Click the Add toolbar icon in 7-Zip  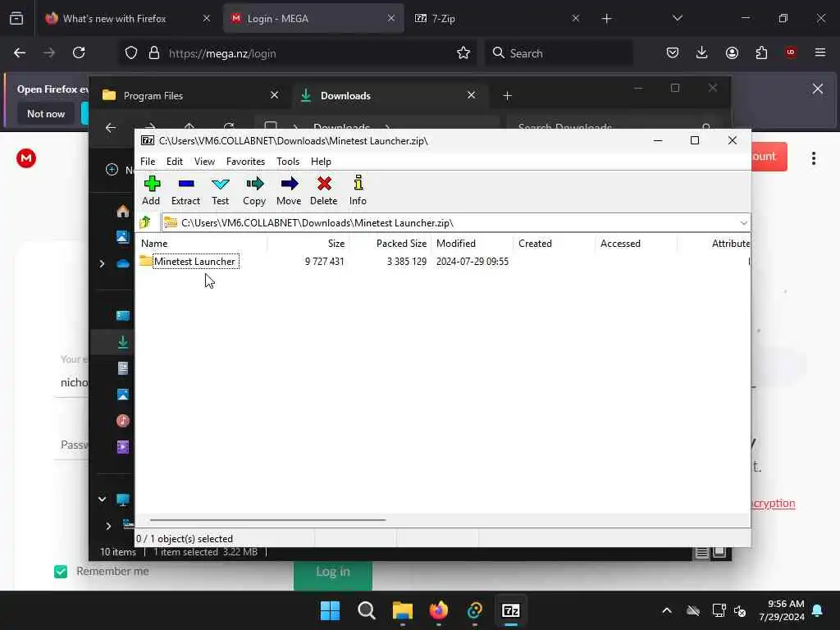coord(151,190)
